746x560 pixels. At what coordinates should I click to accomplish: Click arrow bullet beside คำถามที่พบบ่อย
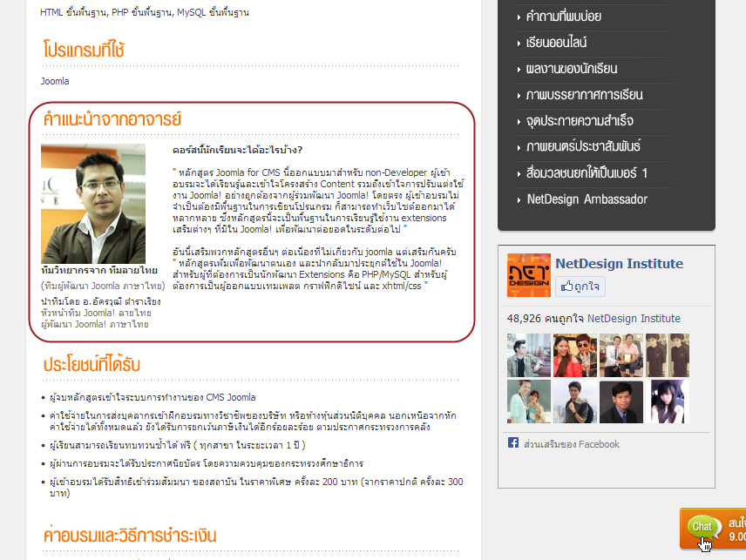point(519,17)
